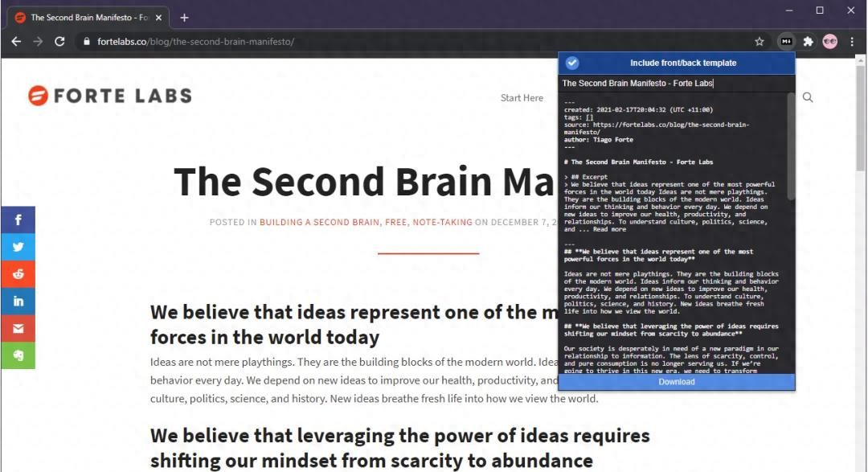Go back to the previous page

17,42
